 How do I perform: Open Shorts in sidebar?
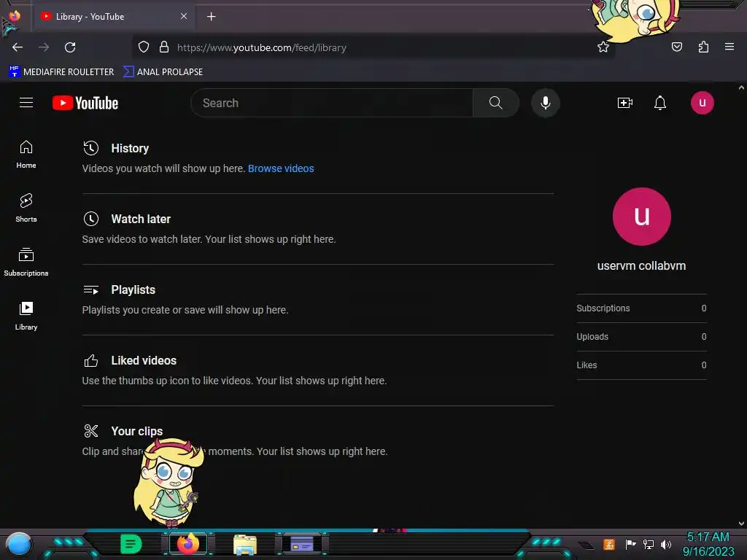click(x=26, y=208)
